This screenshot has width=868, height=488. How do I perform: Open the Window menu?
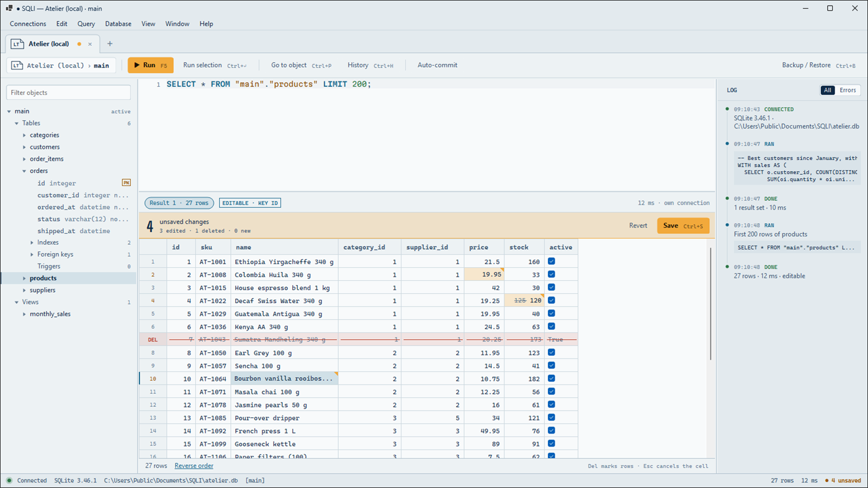point(177,24)
